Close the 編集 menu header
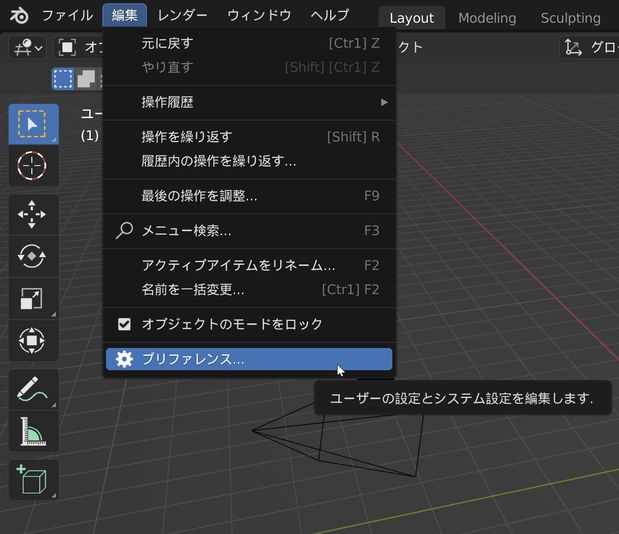This screenshot has height=534, width=619. [124, 15]
